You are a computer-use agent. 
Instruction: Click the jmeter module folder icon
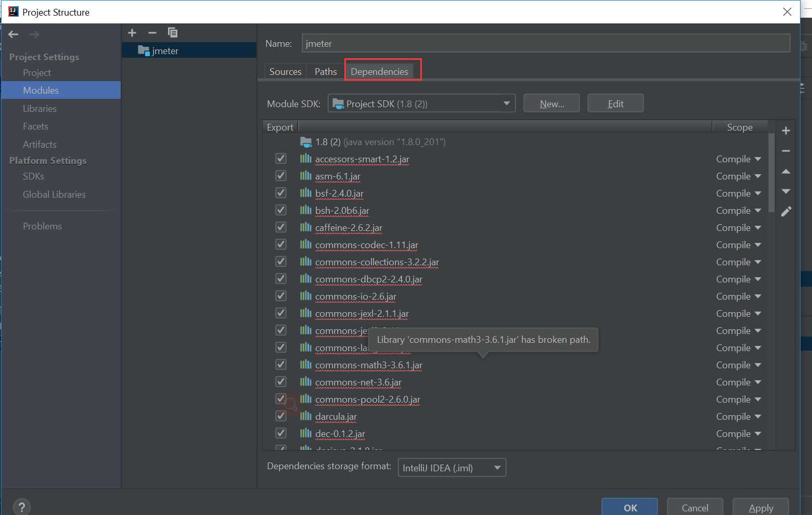144,50
